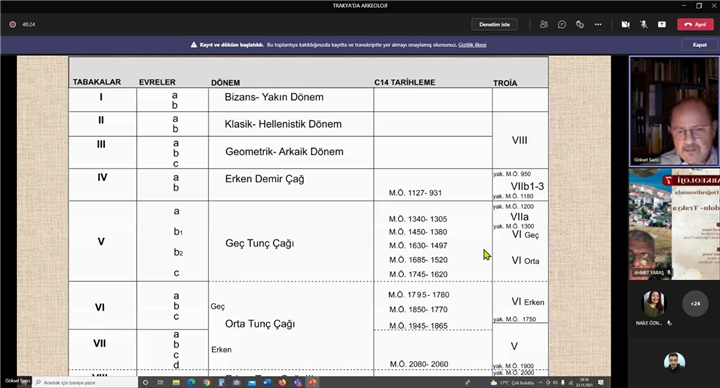720x388 pixels.
Task: Leave the meeting with Ayrıl button
Action: (x=695, y=24)
